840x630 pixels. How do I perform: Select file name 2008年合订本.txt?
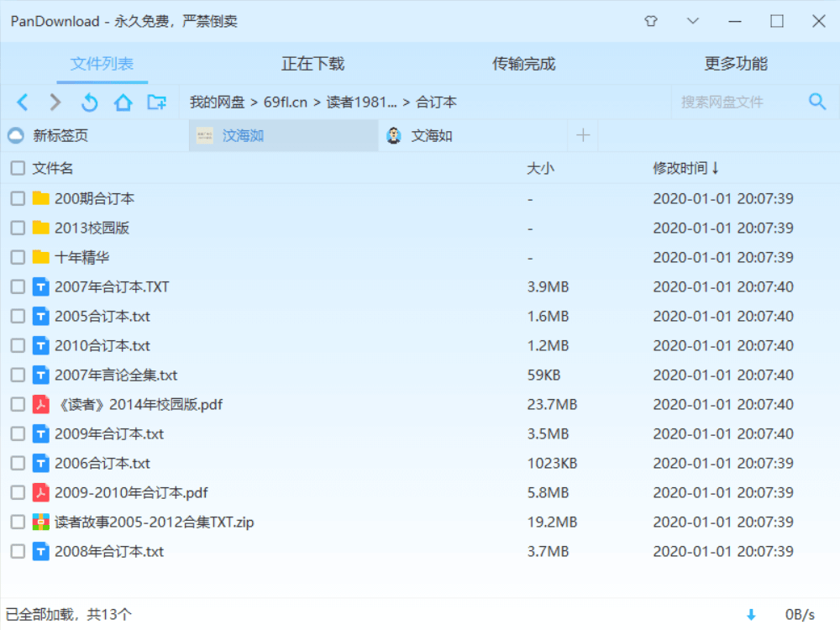tap(109, 551)
